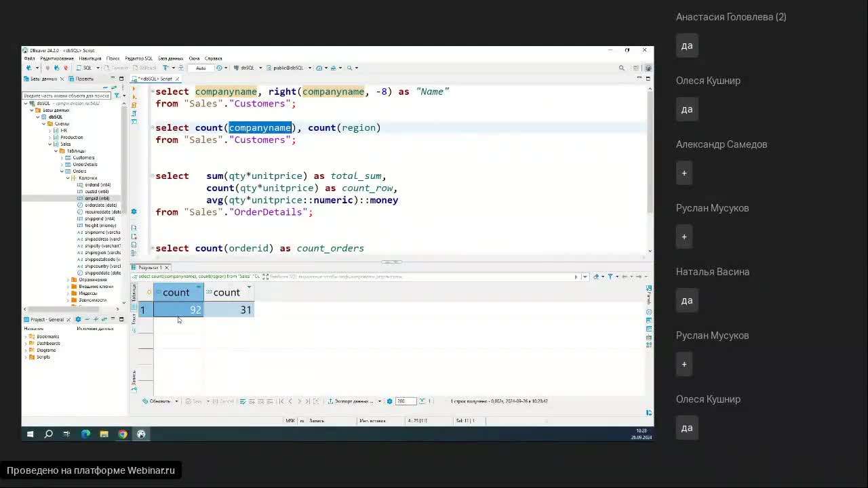868x488 pixels.
Task: Open the База данных menu
Action: 171,58
